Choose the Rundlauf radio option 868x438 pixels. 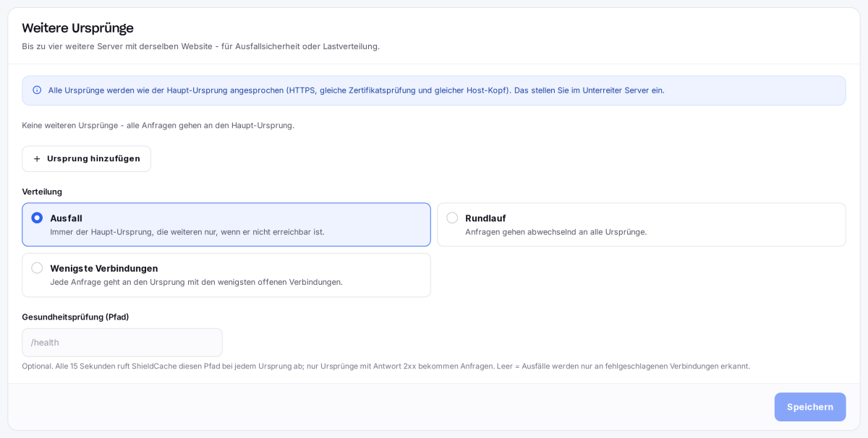[x=452, y=218]
